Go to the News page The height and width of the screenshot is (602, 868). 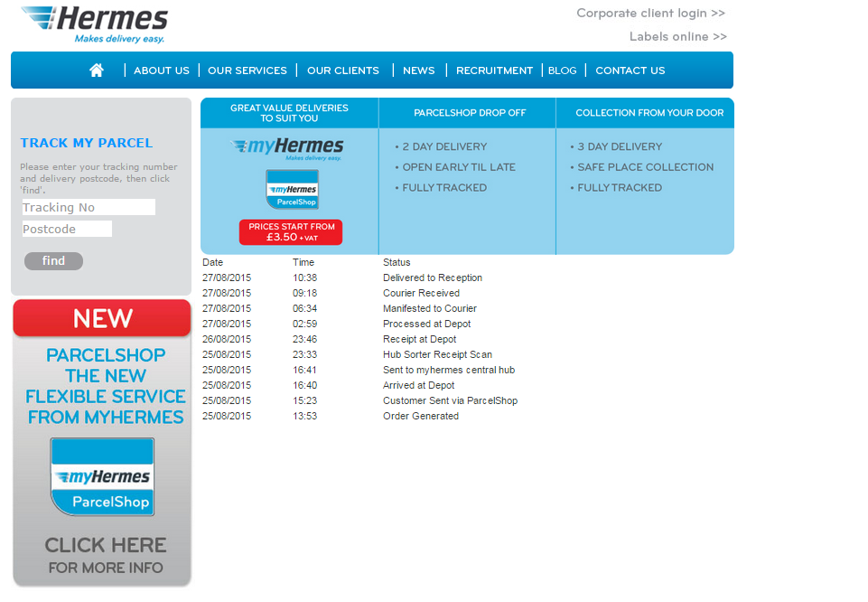pos(419,71)
